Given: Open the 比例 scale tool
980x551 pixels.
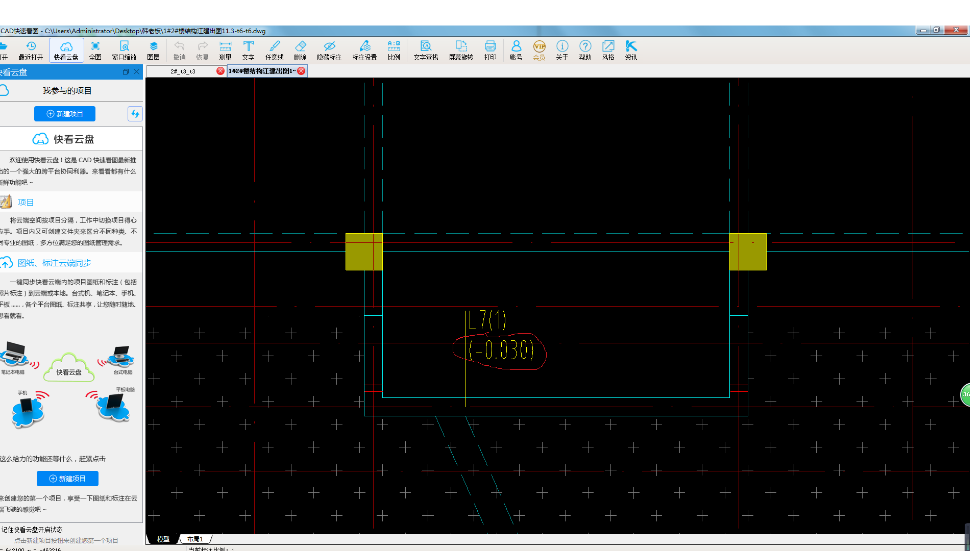Looking at the screenshot, I should click(x=394, y=51).
